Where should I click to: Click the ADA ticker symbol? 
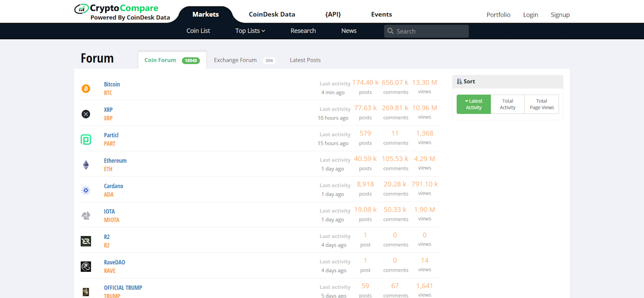coord(109,194)
